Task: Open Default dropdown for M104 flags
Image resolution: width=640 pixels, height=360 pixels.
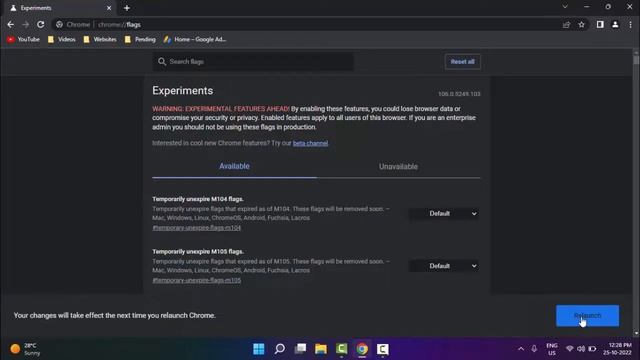Action: tap(444, 213)
